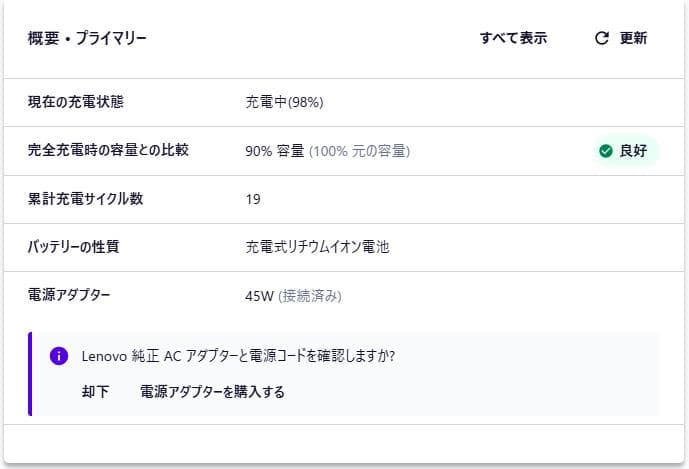Screen dimensions: 689x469
Task: Dismiss the notice with 却下
Action: (x=95, y=392)
